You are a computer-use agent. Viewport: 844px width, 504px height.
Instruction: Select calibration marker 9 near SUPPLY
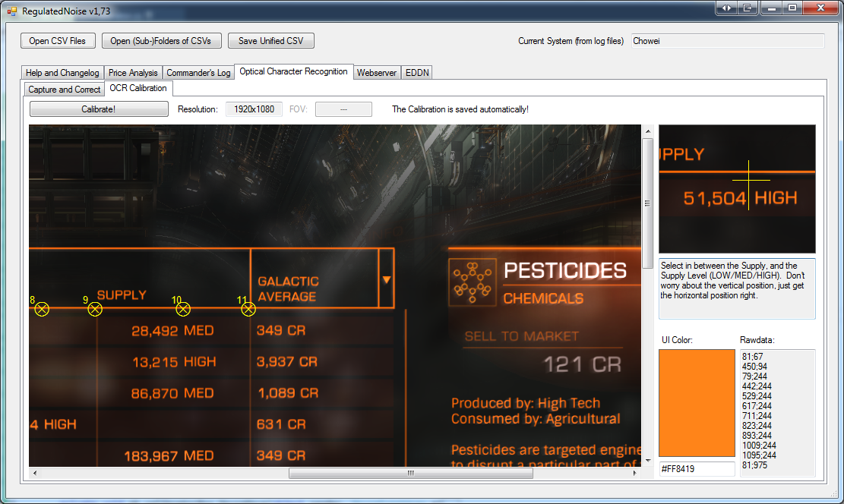pyautogui.click(x=95, y=309)
